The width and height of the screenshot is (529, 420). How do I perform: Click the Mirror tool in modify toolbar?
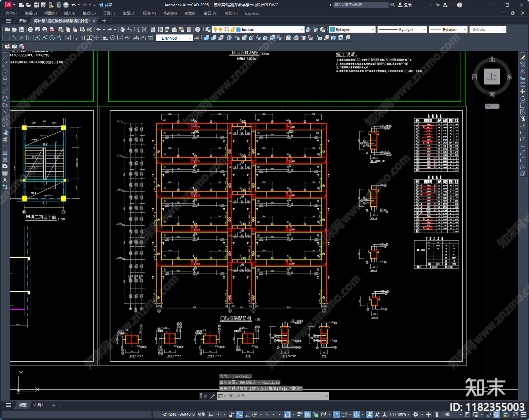pos(523,71)
